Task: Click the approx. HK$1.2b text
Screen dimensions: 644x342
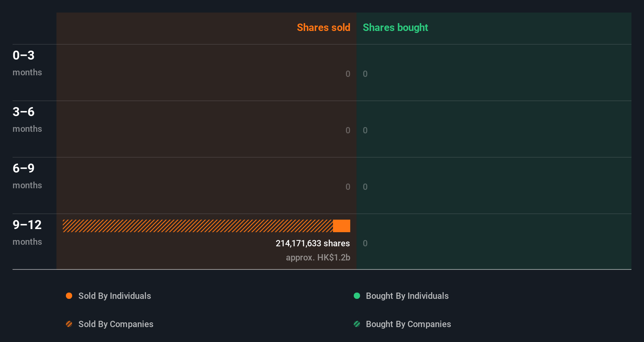Action: coord(318,258)
